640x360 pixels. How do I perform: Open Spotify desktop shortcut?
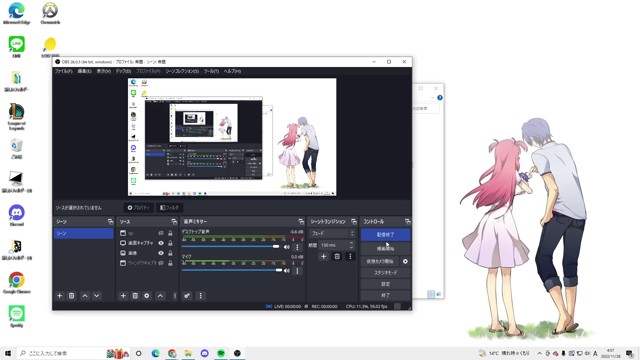pos(16,316)
